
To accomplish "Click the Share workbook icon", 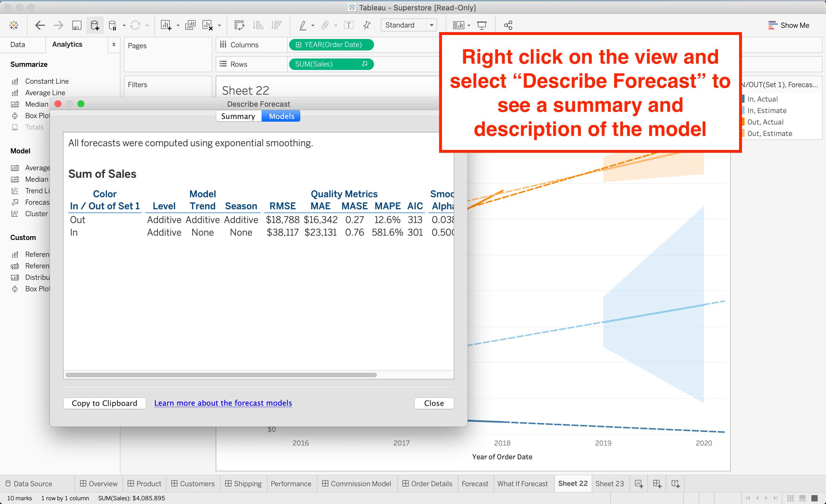I will click(x=508, y=25).
